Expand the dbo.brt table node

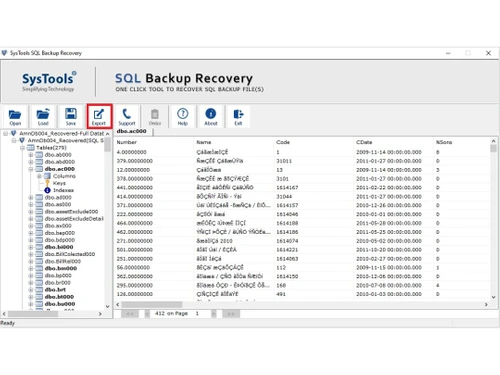tap(31, 290)
